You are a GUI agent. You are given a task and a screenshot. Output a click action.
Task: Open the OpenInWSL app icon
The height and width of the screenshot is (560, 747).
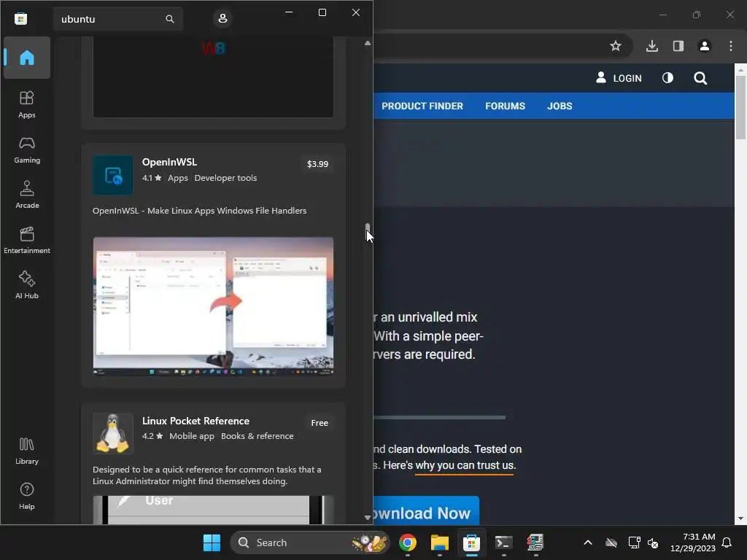113,175
